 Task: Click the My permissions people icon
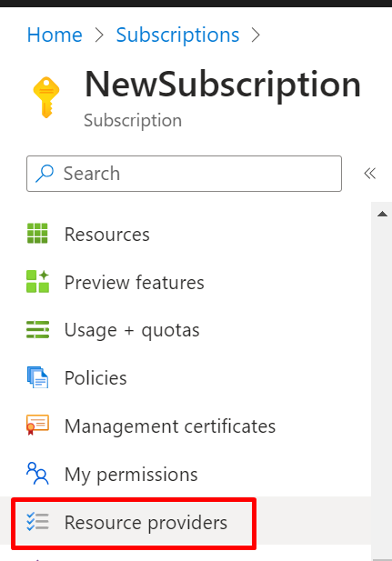pos(37,474)
